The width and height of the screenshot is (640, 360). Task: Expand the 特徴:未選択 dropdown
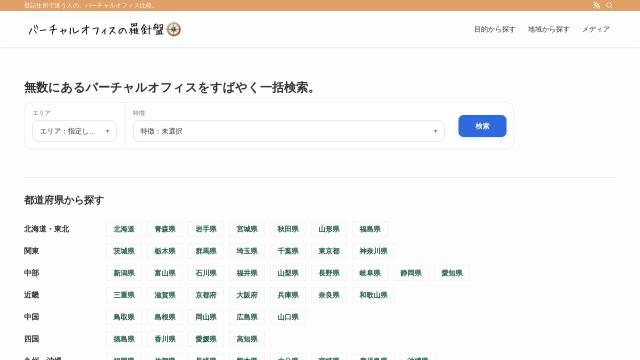[289, 131]
